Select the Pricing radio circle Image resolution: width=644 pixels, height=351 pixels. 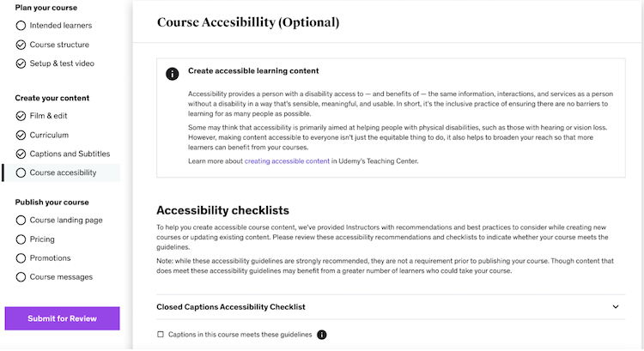coord(21,239)
